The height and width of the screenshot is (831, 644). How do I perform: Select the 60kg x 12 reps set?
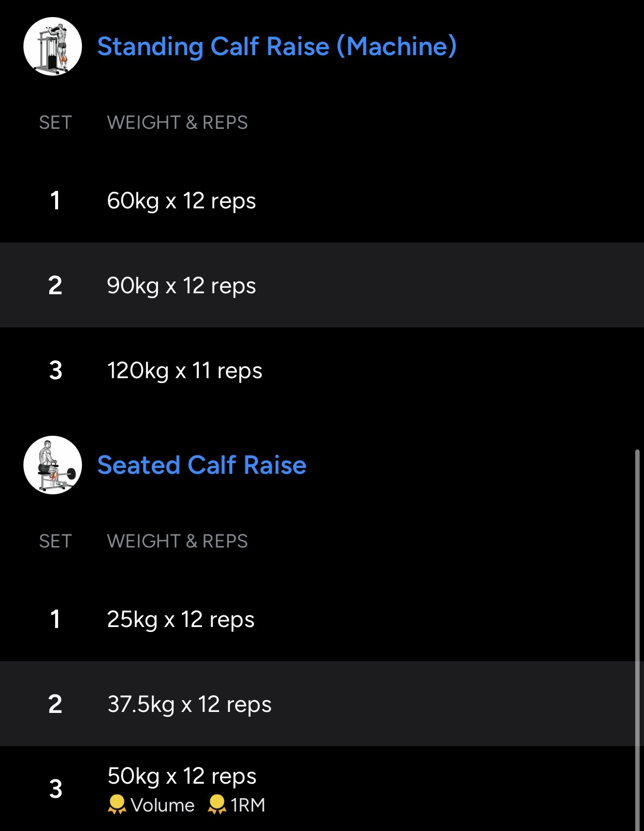181,201
